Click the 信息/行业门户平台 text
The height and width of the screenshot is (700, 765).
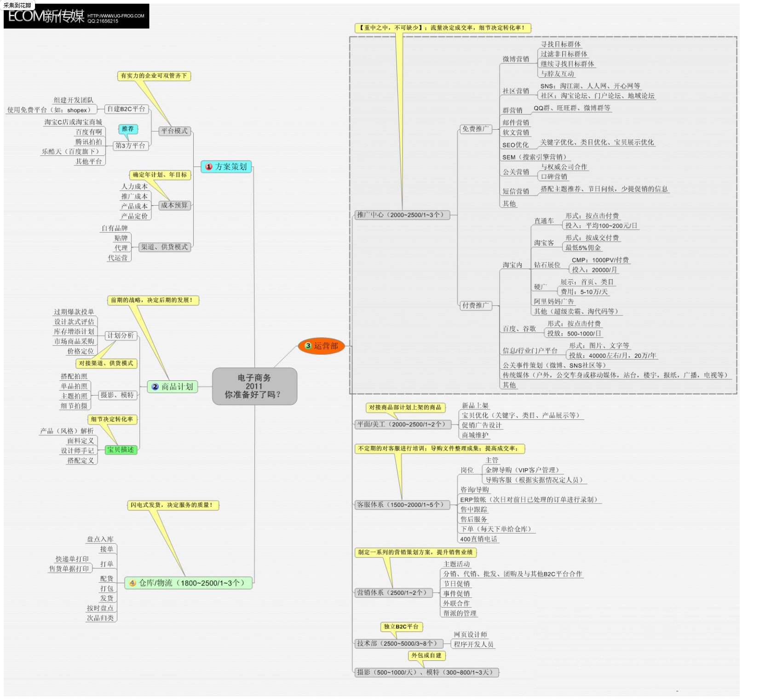point(529,351)
